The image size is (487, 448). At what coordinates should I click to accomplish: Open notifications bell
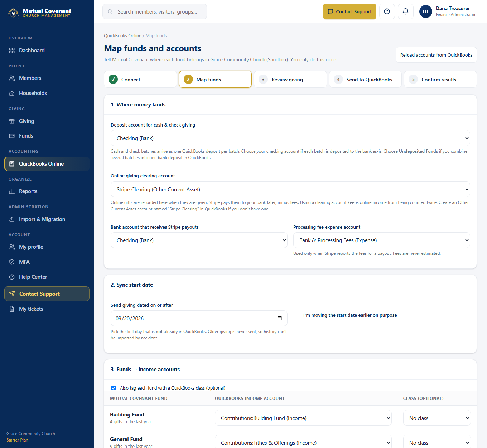(406, 11)
